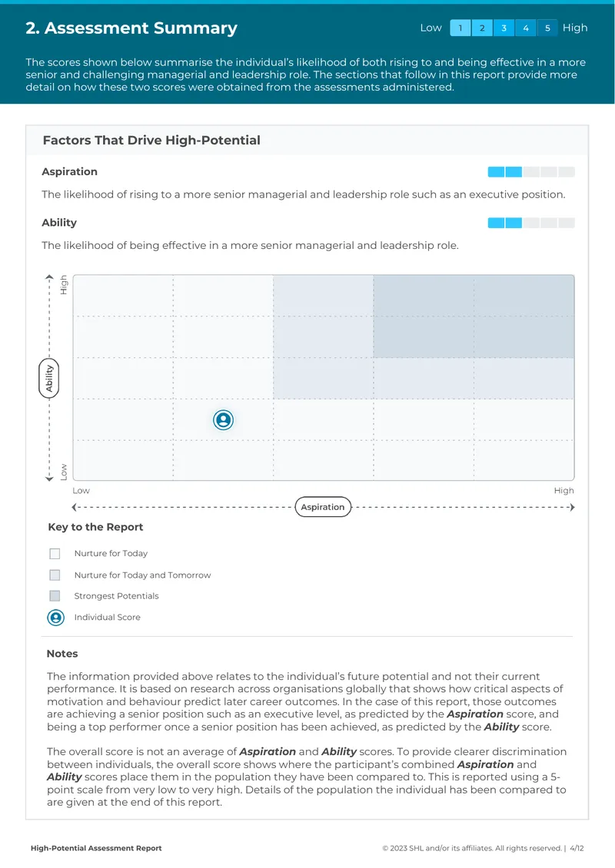The height and width of the screenshot is (868, 615).
Task: Click the right arrow of the Aspiration axis
Action: (572, 507)
